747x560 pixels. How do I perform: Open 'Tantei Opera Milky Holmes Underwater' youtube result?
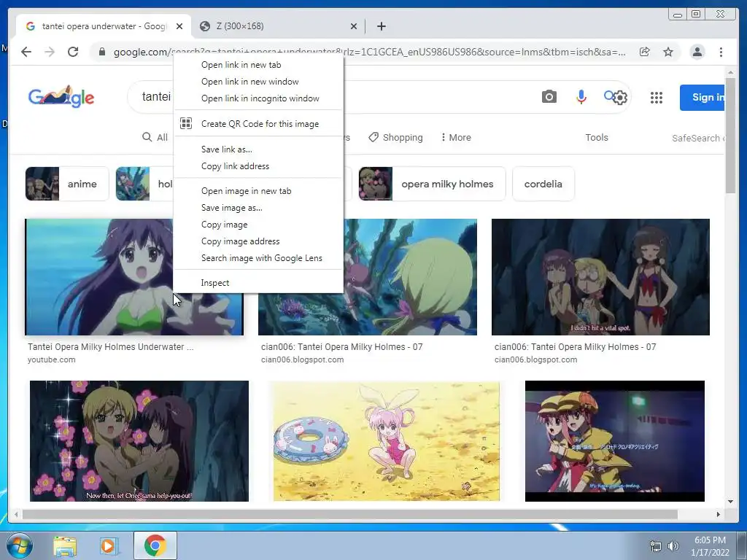click(111, 347)
